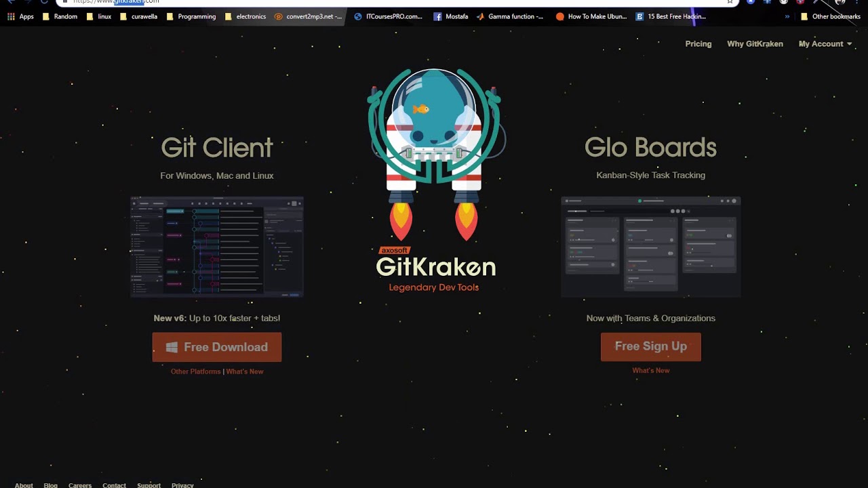
Task: Open the Git Client app screenshot
Action: click(x=217, y=247)
